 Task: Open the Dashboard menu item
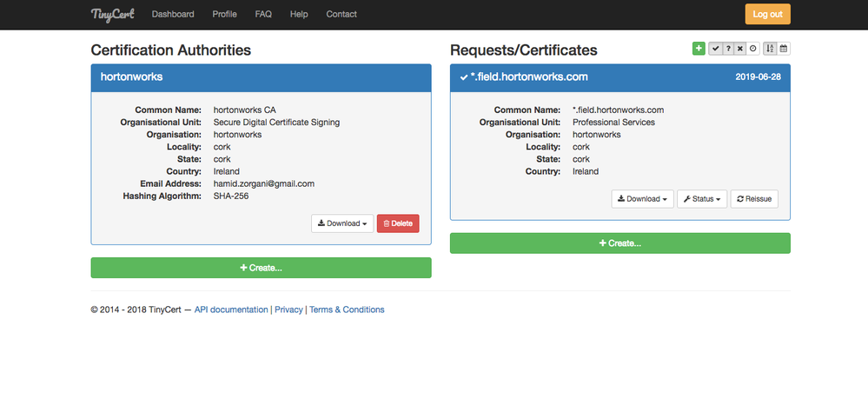(173, 14)
